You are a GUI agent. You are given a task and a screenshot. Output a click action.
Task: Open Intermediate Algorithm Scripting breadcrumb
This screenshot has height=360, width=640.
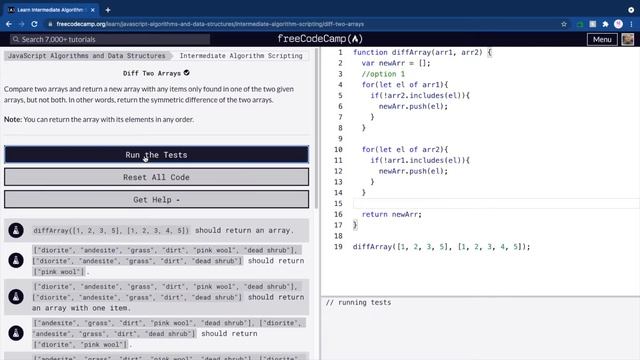[x=241, y=56]
